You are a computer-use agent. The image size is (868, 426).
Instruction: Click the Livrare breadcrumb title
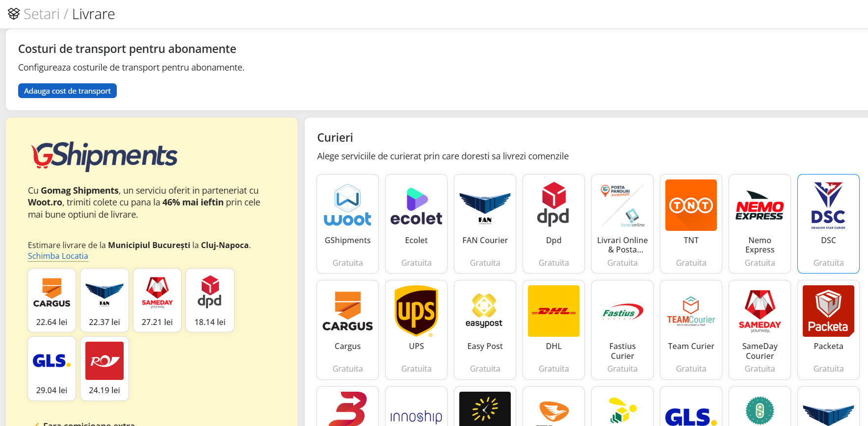coord(93,14)
